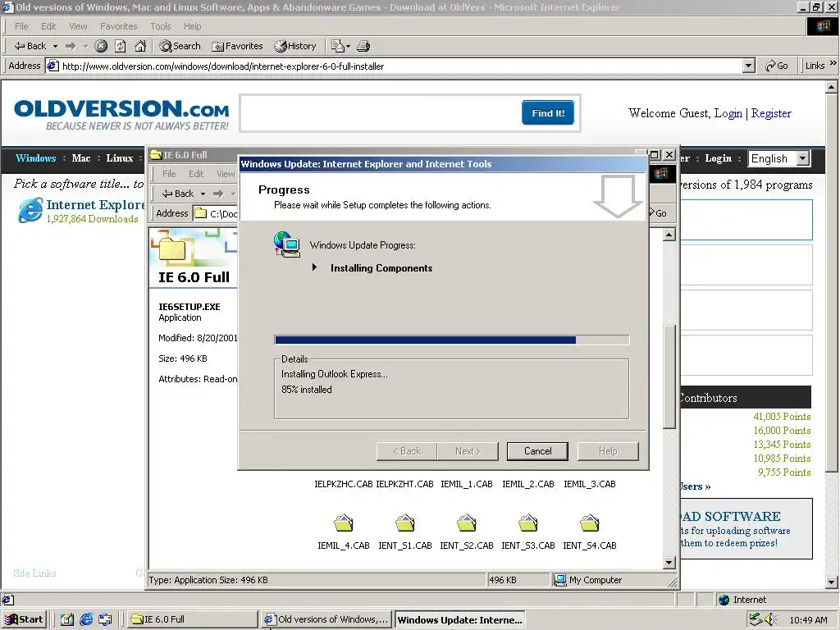Switch to Old versions of Windows taskbar button
Image resolution: width=840 pixels, height=630 pixels.
tap(326, 619)
